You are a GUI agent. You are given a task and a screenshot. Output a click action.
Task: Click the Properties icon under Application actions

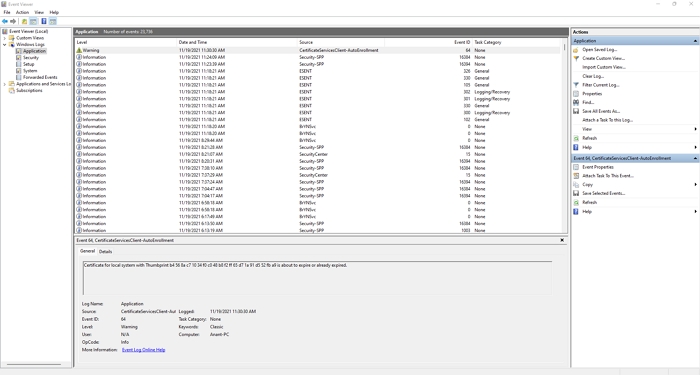point(576,94)
